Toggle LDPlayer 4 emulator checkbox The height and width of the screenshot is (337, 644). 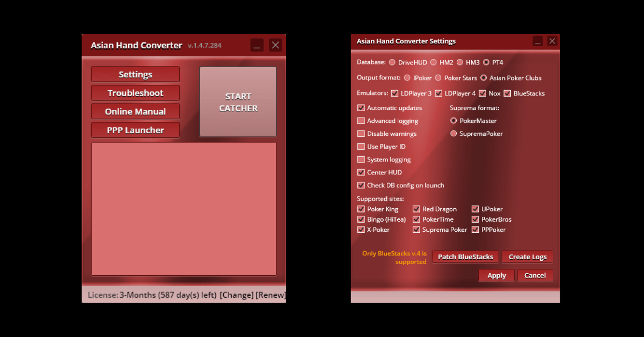pyautogui.click(x=438, y=93)
